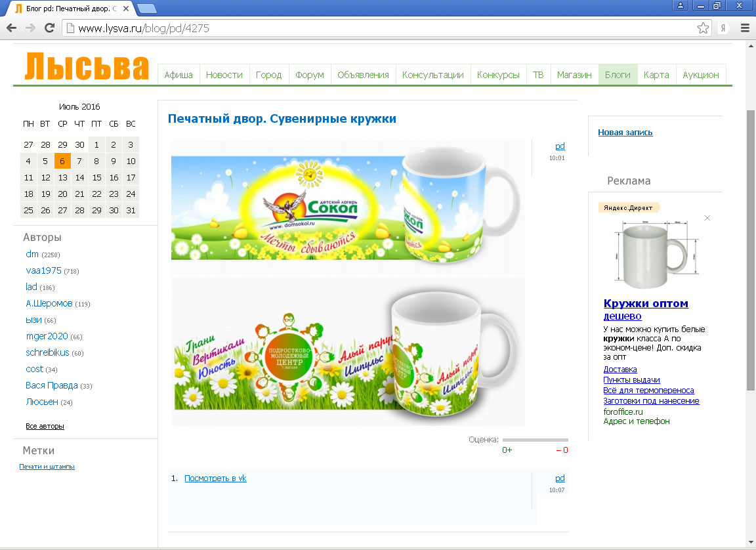Viewport: 756px width, 550px height.
Task: Click the Яндекс.Директ ad label
Action: pos(628,208)
